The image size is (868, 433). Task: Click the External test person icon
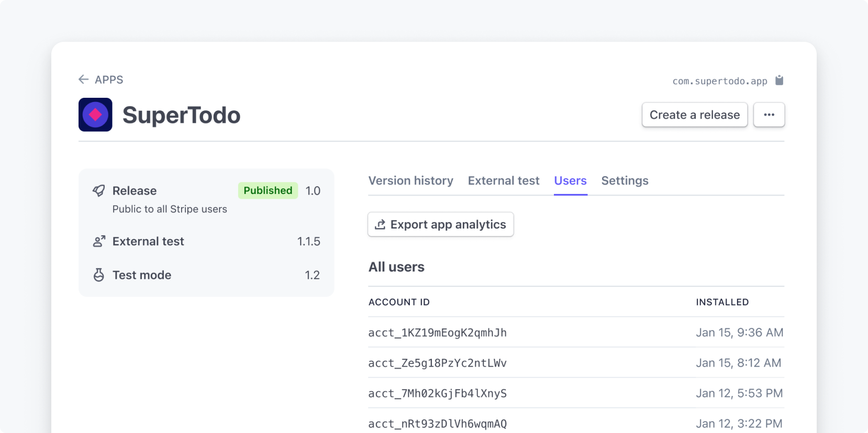pos(99,242)
